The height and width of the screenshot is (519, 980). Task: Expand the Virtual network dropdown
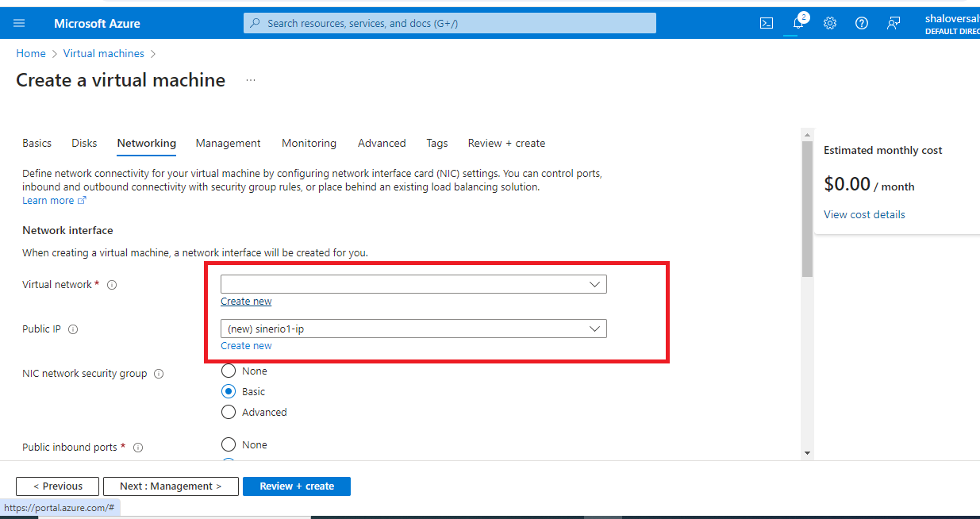point(413,284)
